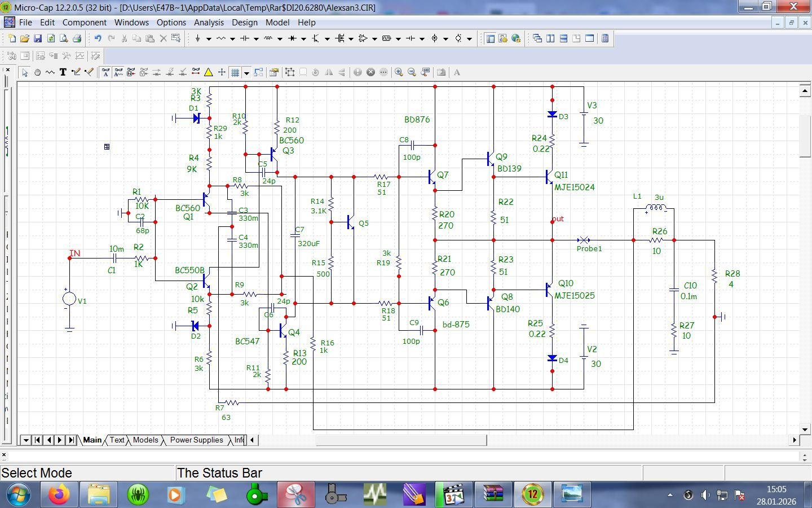
Task: Click the Undo arrow icon
Action: coord(98,38)
